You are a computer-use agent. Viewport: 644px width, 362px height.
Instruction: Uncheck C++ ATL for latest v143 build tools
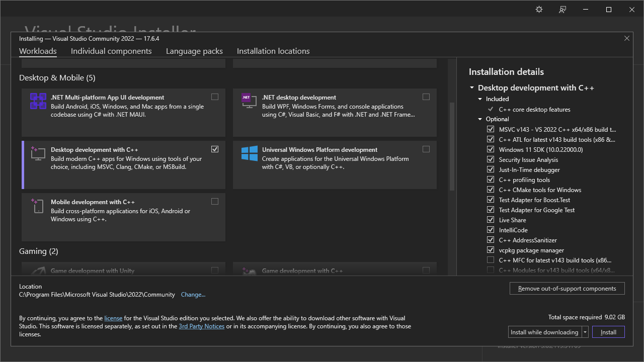pyautogui.click(x=491, y=139)
